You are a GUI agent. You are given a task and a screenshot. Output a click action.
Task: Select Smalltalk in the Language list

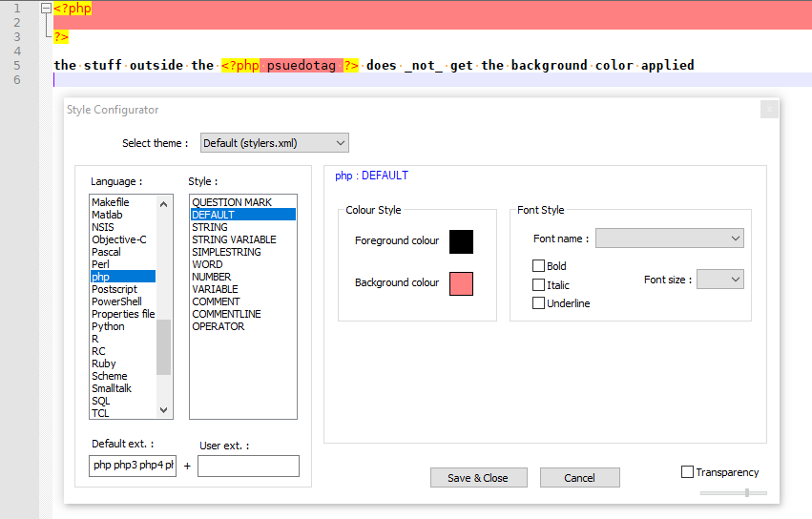123,388
